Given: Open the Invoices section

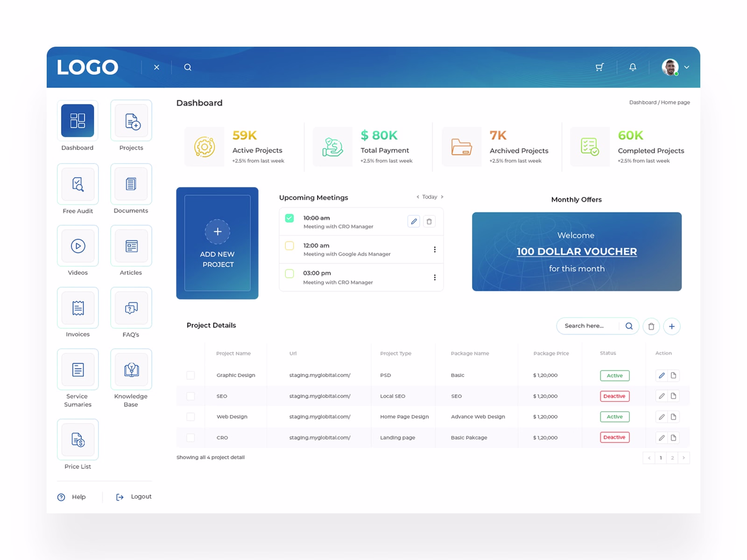Looking at the screenshot, I should point(78,308).
